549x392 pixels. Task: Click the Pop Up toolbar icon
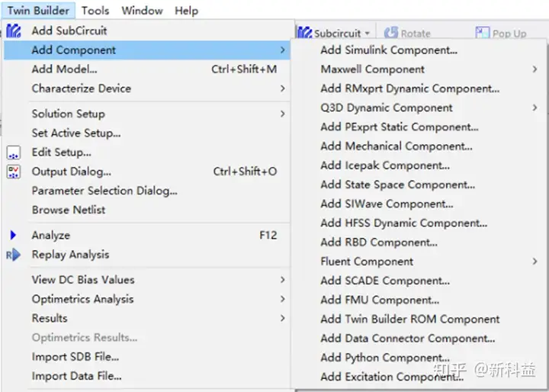[482, 33]
